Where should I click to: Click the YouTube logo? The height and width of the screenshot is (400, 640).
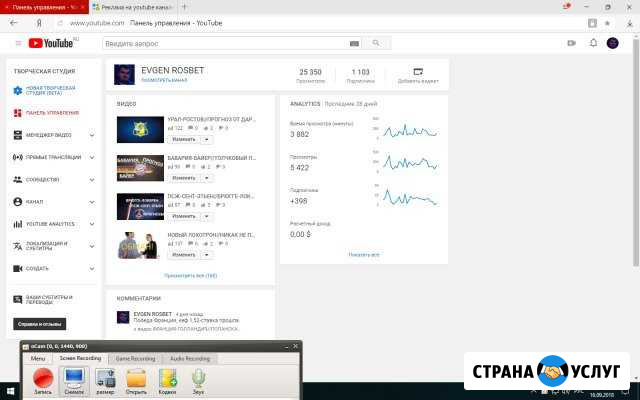pos(51,43)
